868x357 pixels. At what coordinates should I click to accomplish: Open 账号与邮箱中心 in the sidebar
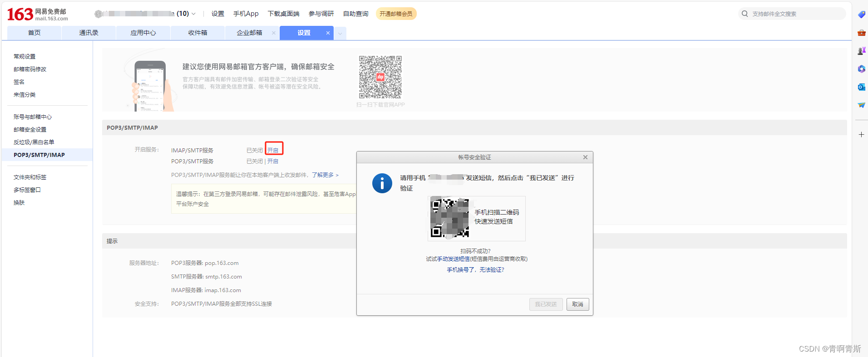tap(33, 117)
